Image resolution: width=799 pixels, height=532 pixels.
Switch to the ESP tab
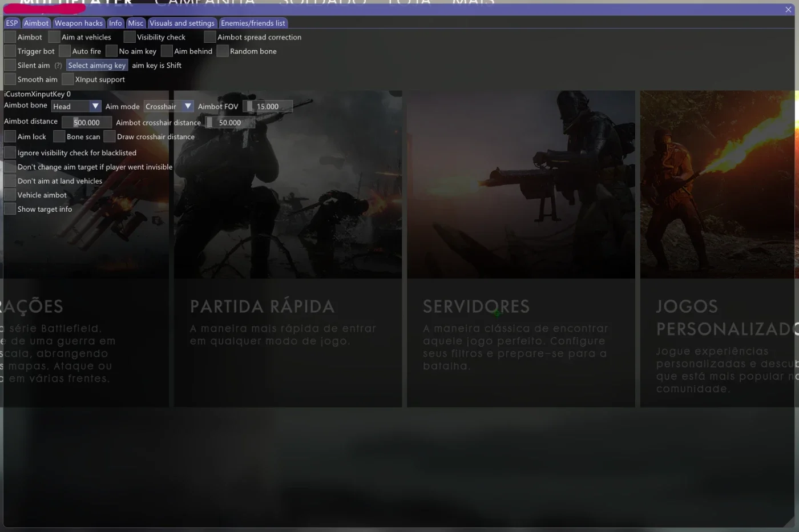12,23
